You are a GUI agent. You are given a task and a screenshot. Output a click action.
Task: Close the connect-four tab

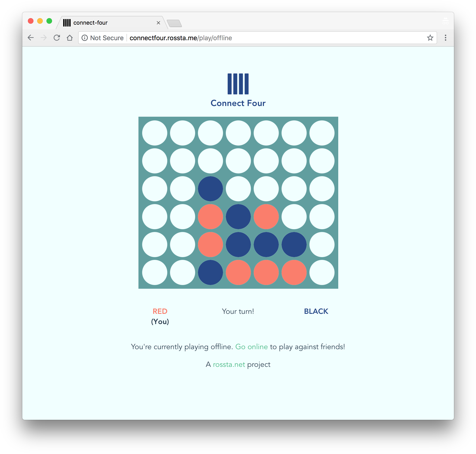click(x=158, y=23)
